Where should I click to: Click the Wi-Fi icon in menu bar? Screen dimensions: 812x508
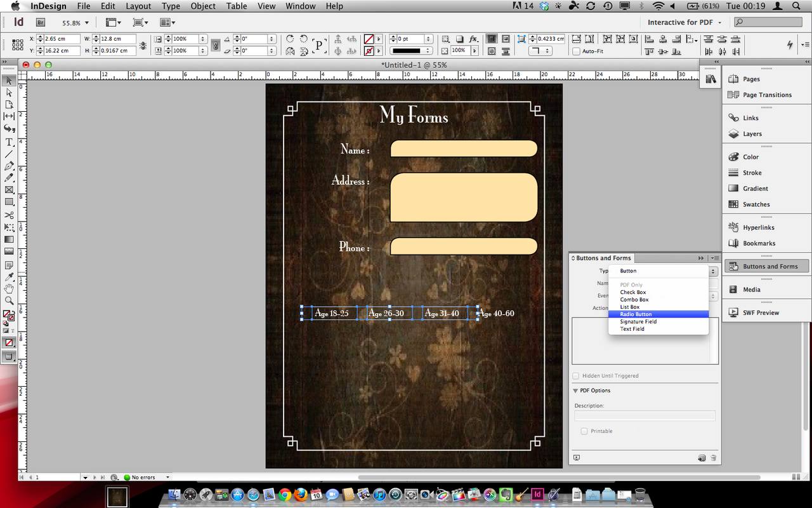(x=658, y=6)
